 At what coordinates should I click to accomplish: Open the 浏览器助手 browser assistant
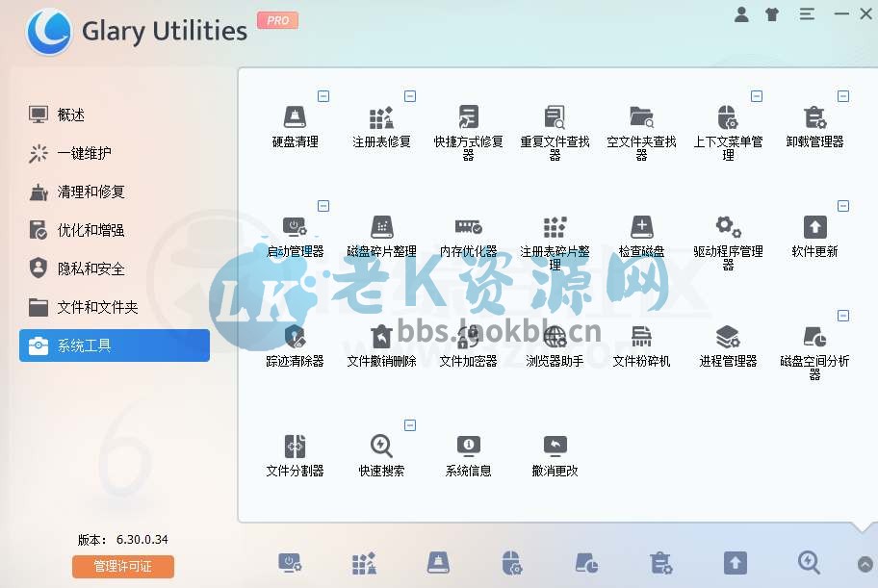(555, 346)
